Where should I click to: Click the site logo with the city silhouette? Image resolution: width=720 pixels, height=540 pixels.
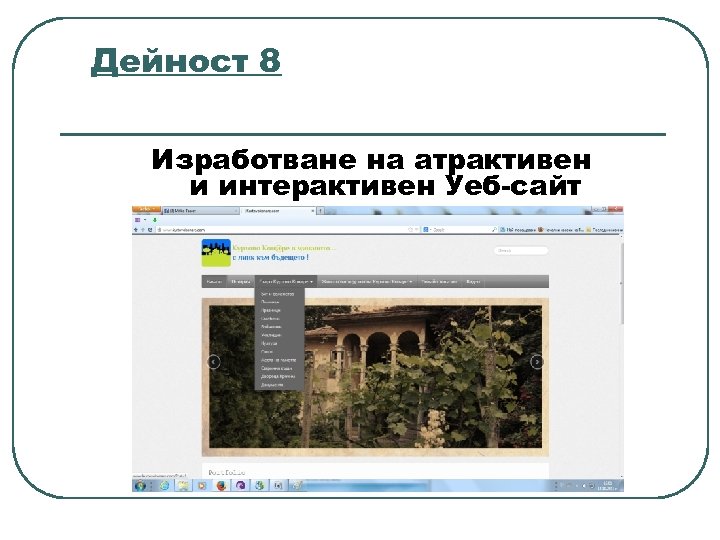[x=216, y=253]
